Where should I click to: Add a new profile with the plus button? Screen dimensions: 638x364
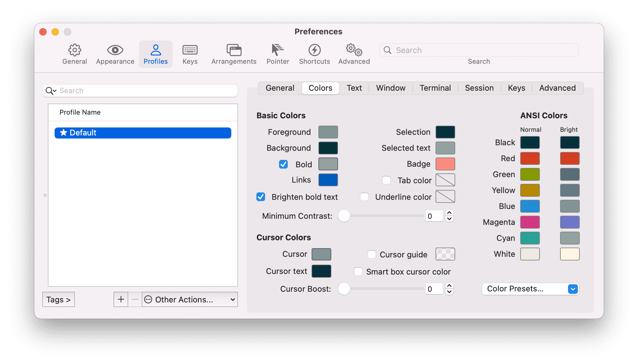121,299
